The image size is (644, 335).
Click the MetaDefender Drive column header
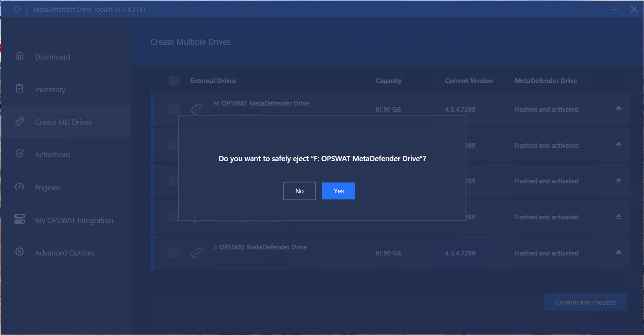pos(546,81)
